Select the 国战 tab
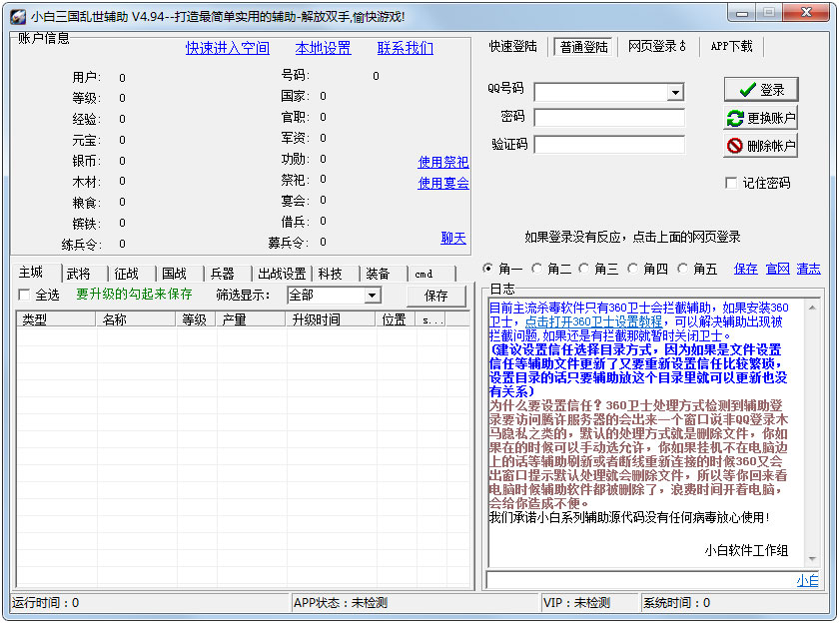 pos(174,275)
